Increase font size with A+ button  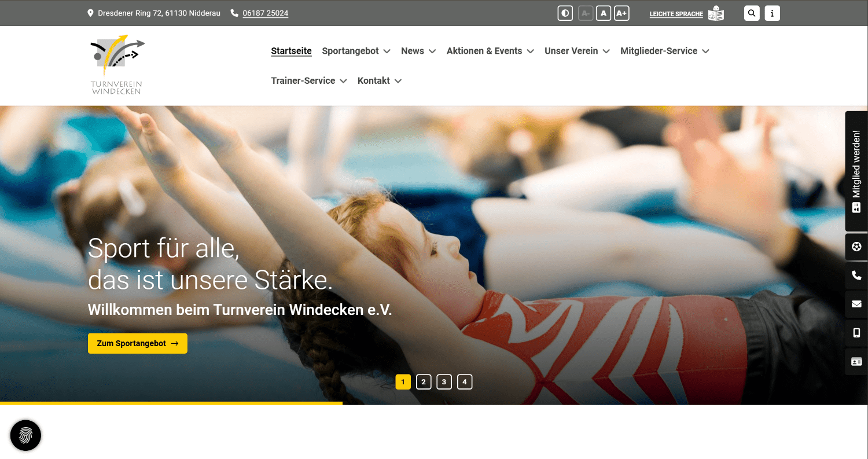[621, 13]
